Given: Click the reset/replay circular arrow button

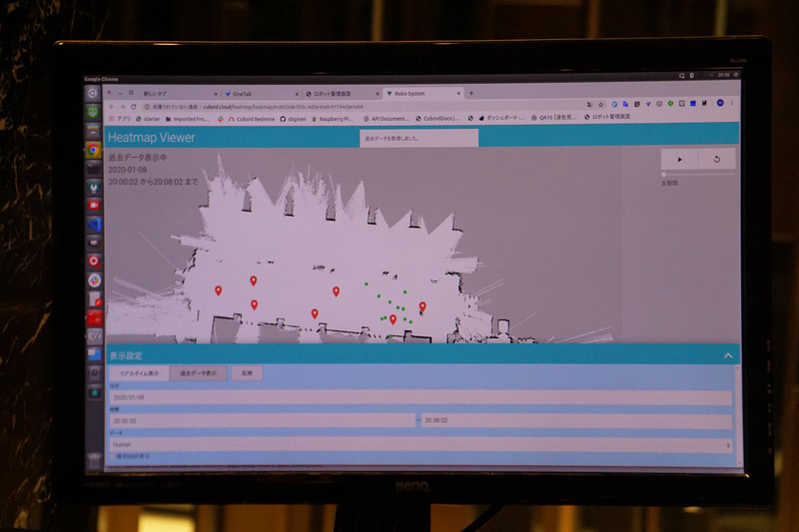Looking at the screenshot, I should point(716,160).
